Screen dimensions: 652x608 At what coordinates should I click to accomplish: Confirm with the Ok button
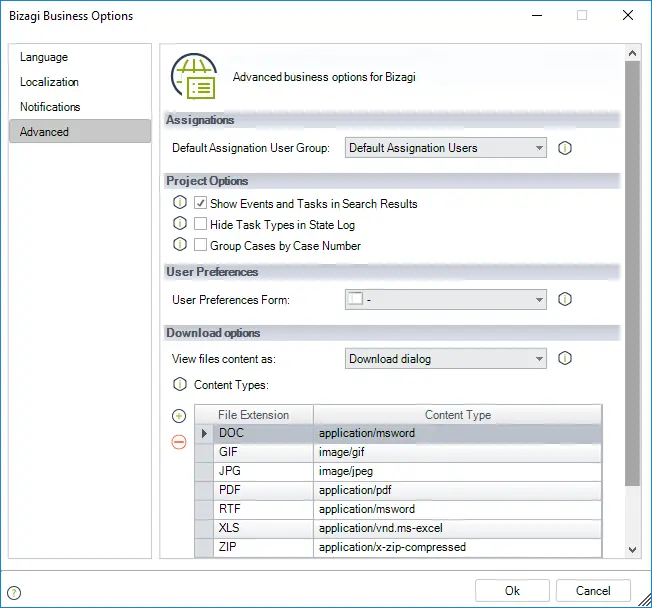click(x=512, y=591)
